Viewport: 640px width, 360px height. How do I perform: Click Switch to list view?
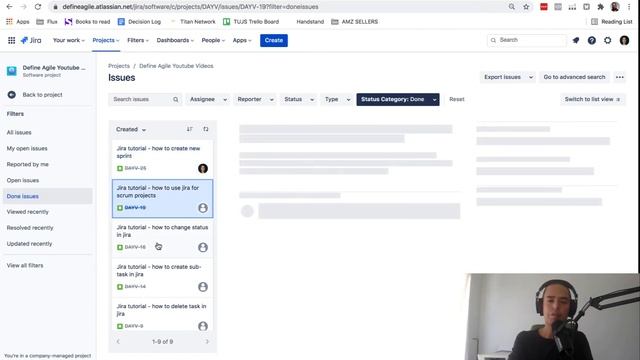(x=593, y=100)
